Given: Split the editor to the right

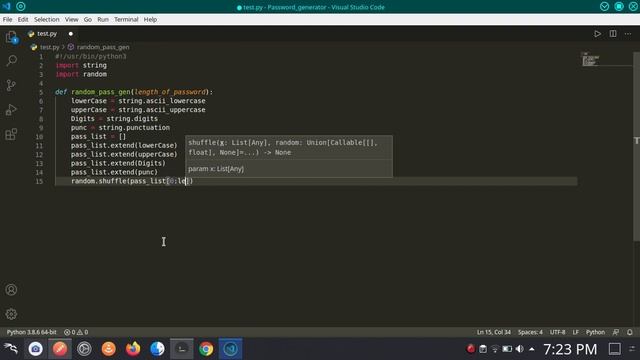Looking at the screenshot, I should click(613, 34).
